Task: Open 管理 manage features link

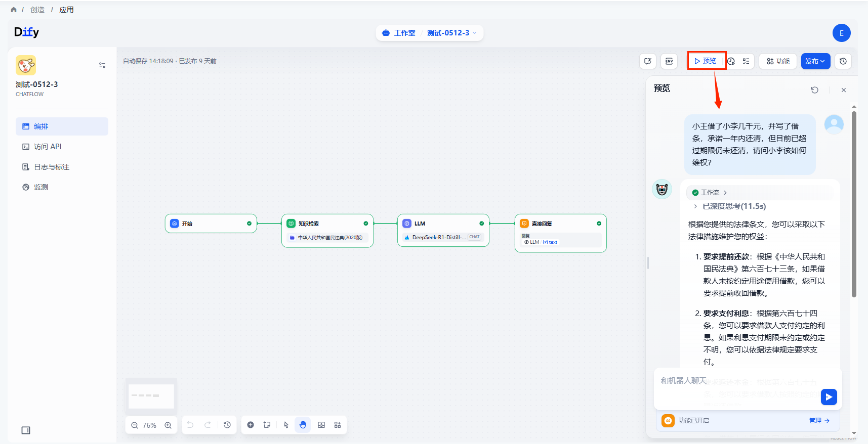Action: 819,420
